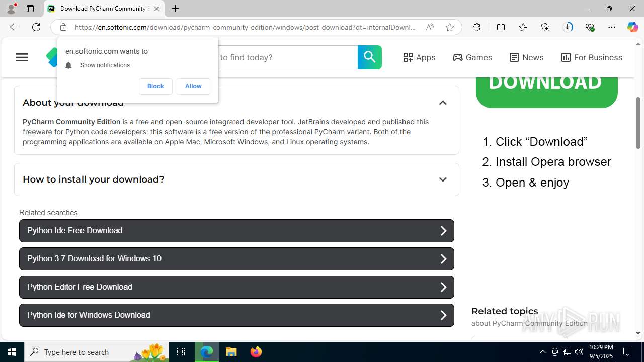Click the 'Related topics' heading

coord(505,311)
